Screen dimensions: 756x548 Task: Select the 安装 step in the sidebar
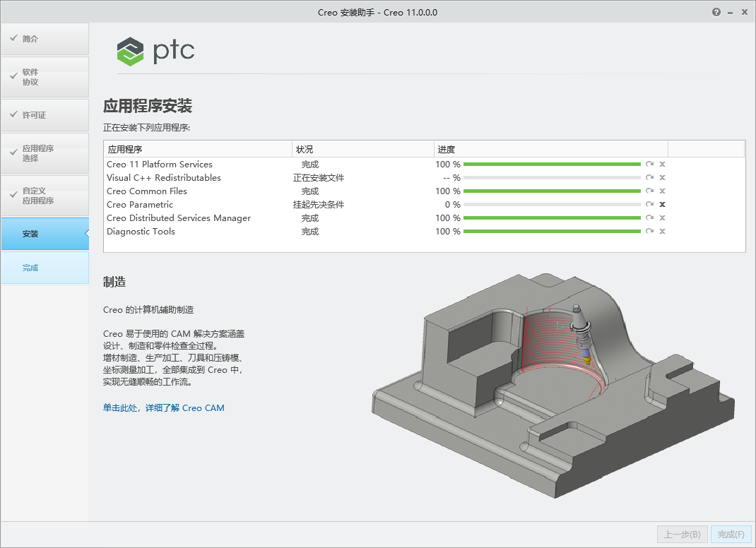(44, 234)
